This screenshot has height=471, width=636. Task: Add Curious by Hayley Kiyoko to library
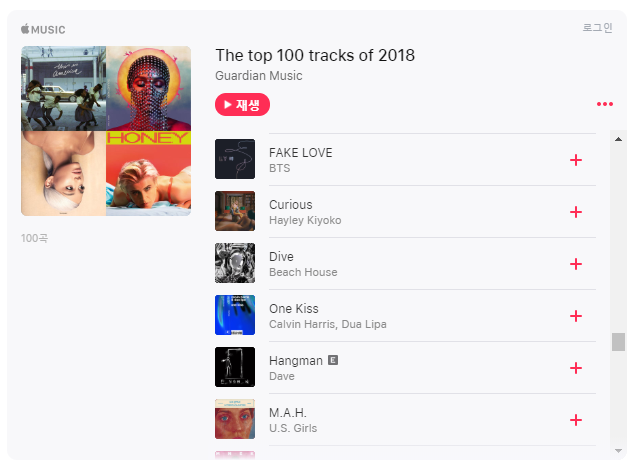(x=575, y=212)
